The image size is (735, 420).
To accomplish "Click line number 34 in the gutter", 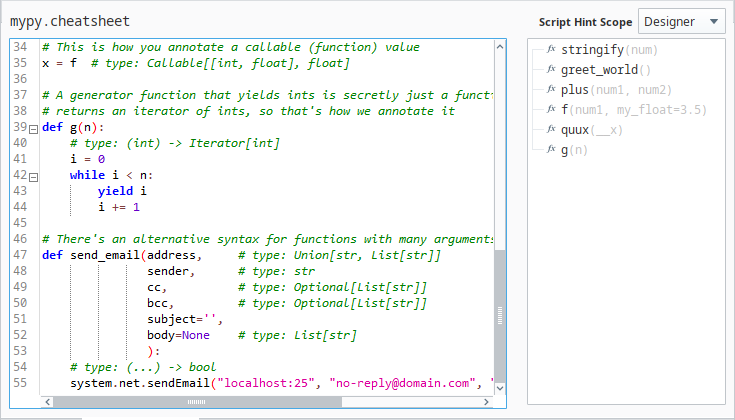I will (20, 47).
